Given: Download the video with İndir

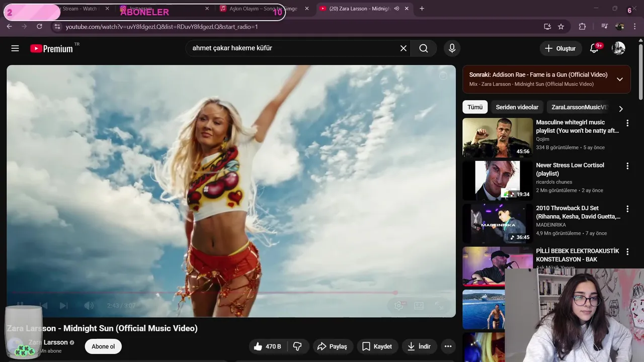Looking at the screenshot, I should [419, 346].
